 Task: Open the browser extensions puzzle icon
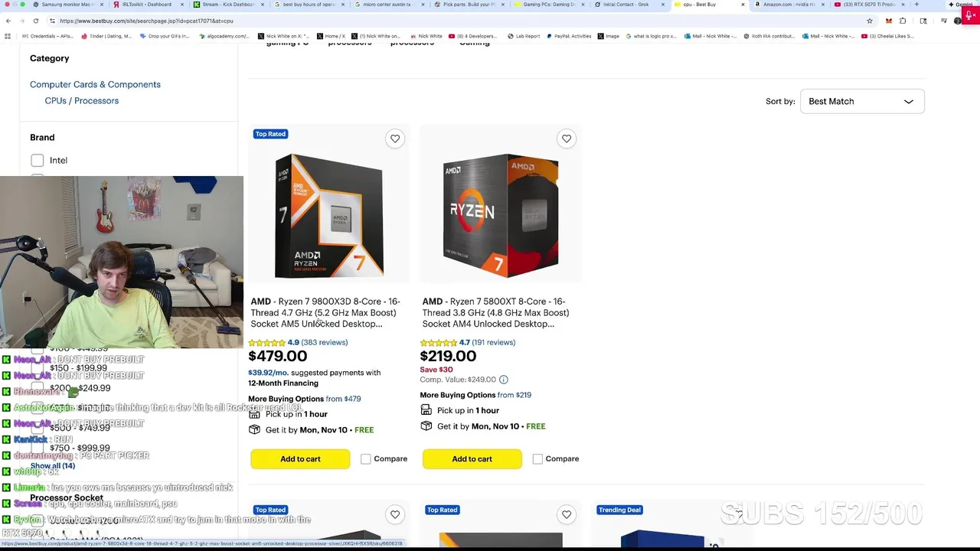[x=903, y=21]
